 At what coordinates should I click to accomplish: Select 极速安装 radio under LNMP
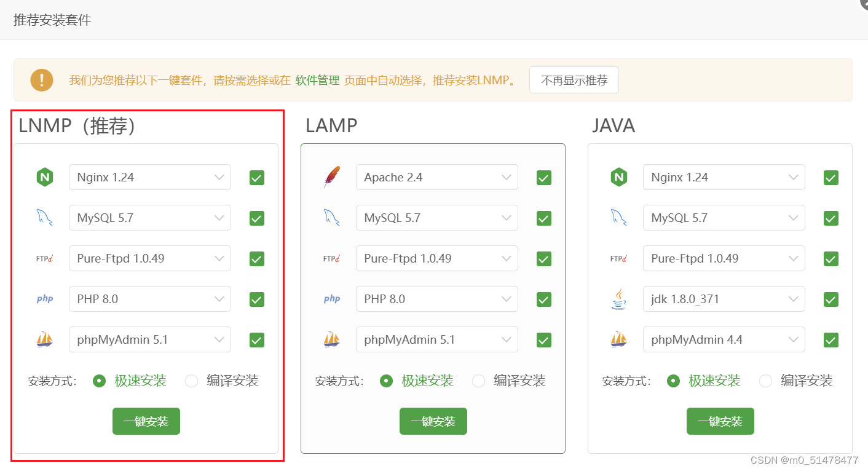point(99,381)
